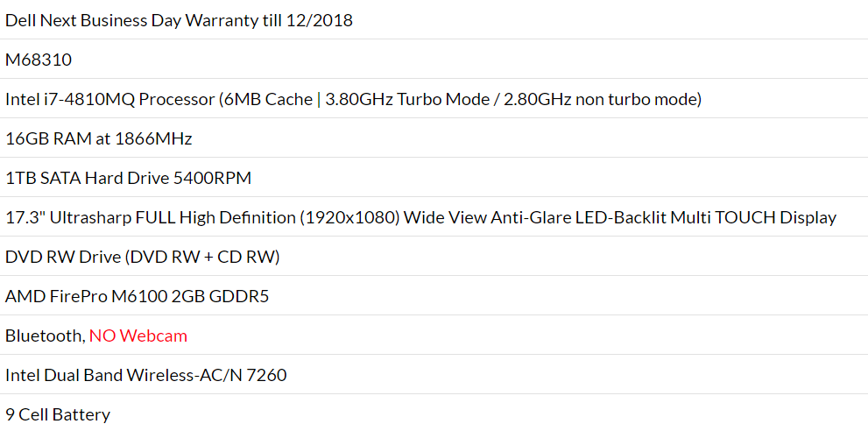868x431 pixels.
Task: Click the Intel Dual Band Wireless-AC/N 7260 line
Action: [145, 375]
